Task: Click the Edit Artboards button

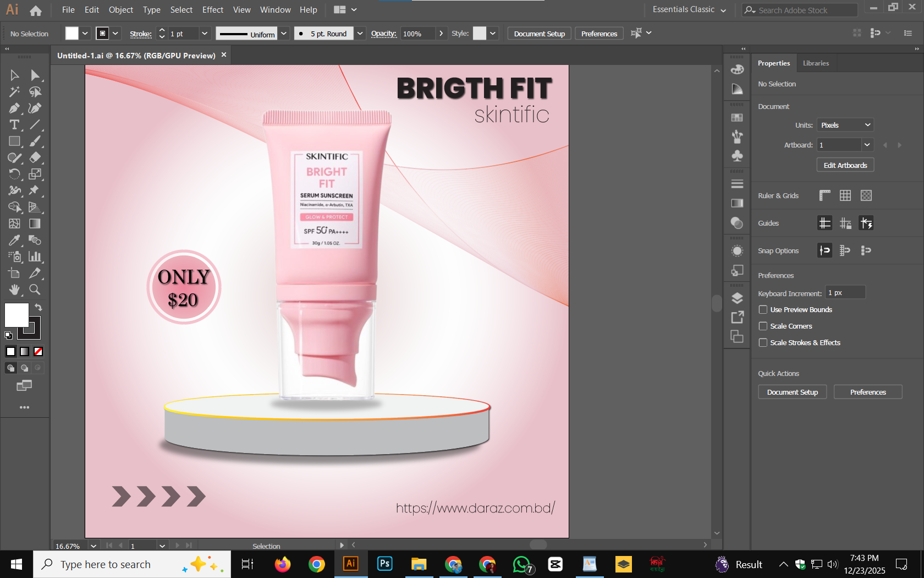Action: click(845, 165)
